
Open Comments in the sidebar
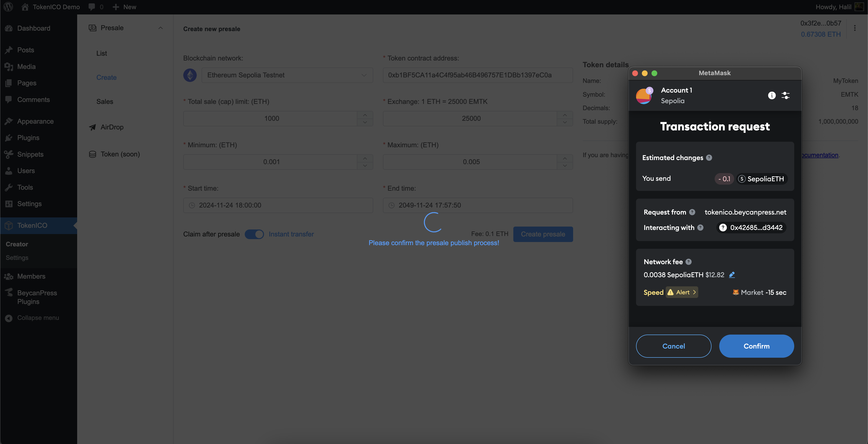click(x=33, y=99)
